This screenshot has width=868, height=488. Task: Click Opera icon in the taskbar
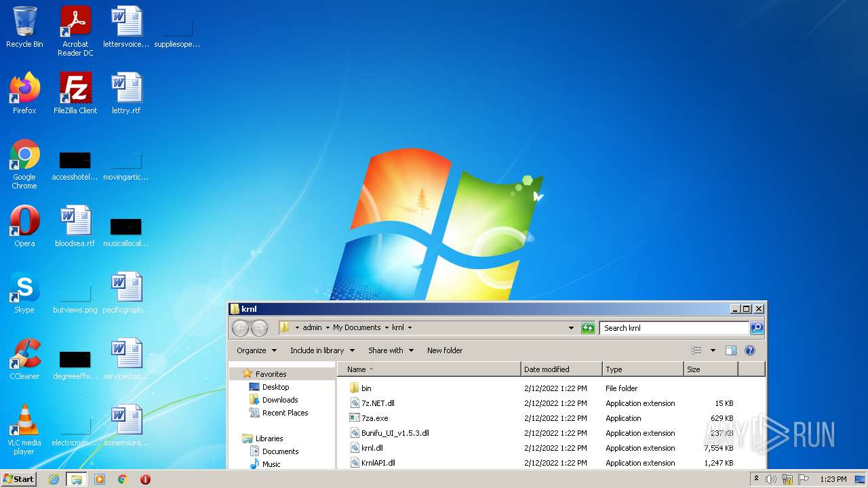click(x=145, y=479)
